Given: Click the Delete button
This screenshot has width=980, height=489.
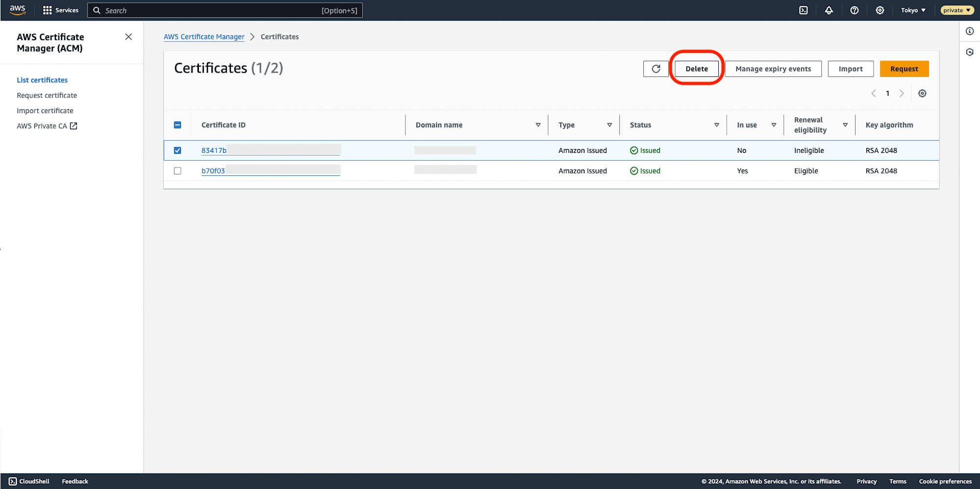Looking at the screenshot, I should point(696,69).
